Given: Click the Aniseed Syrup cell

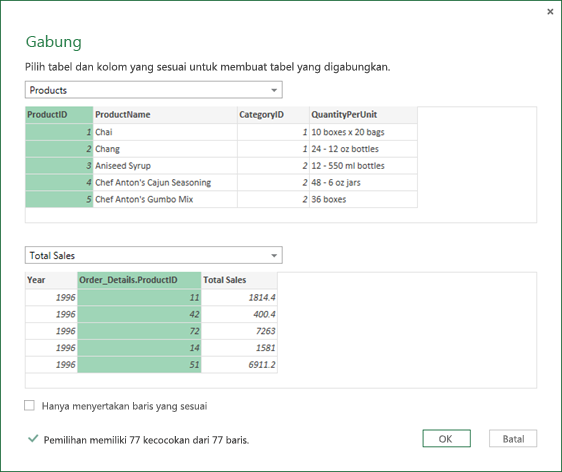Looking at the screenshot, I should [165, 166].
